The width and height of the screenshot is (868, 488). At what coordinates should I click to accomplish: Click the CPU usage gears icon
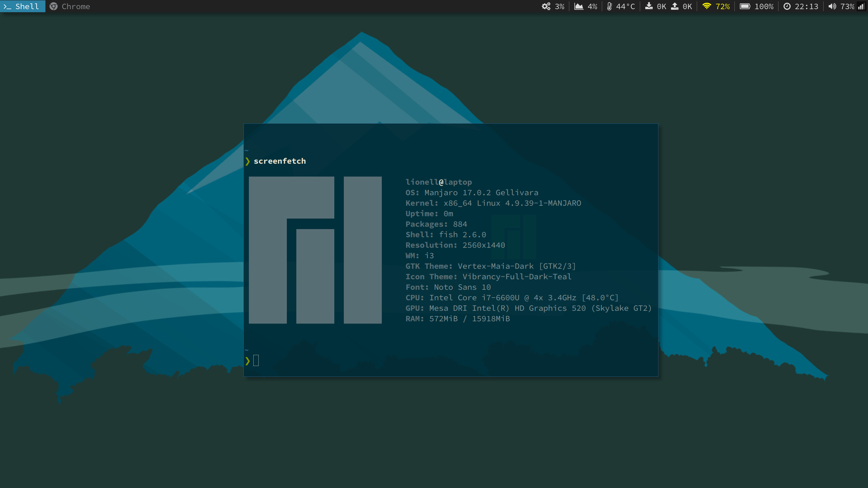coord(546,6)
